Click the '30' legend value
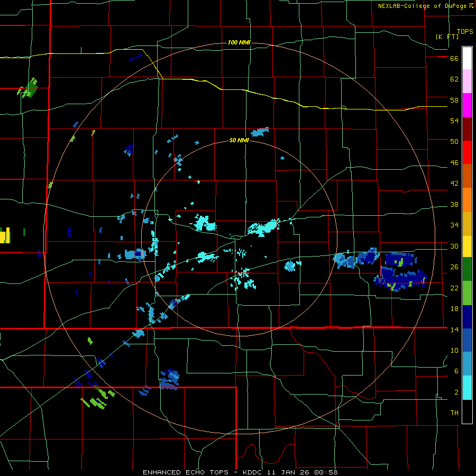 tap(454, 246)
